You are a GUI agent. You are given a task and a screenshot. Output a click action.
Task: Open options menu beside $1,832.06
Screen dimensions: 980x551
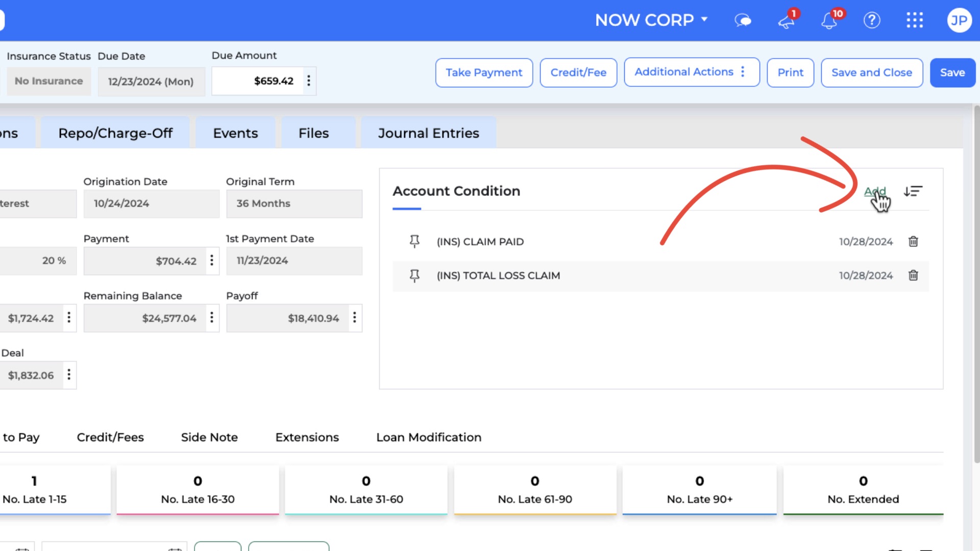tap(69, 375)
